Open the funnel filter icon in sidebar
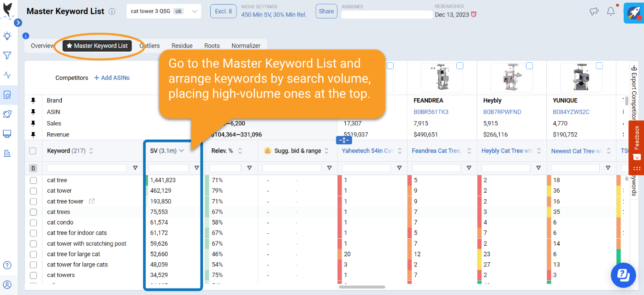 click(7, 56)
